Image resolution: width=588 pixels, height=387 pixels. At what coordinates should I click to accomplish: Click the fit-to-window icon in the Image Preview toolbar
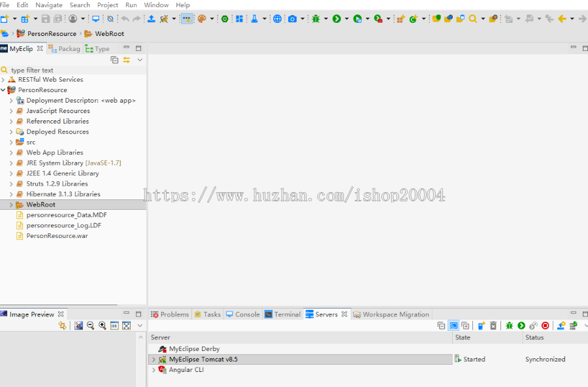(x=127, y=326)
